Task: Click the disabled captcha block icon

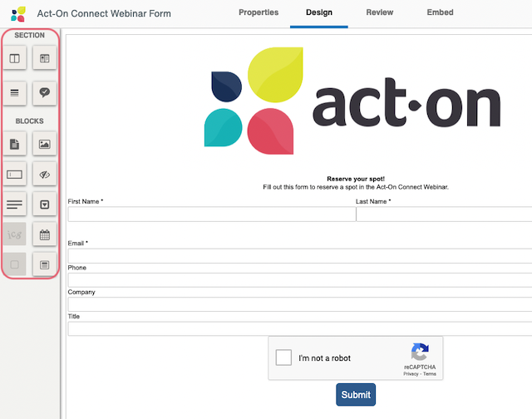Action: tap(15, 234)
